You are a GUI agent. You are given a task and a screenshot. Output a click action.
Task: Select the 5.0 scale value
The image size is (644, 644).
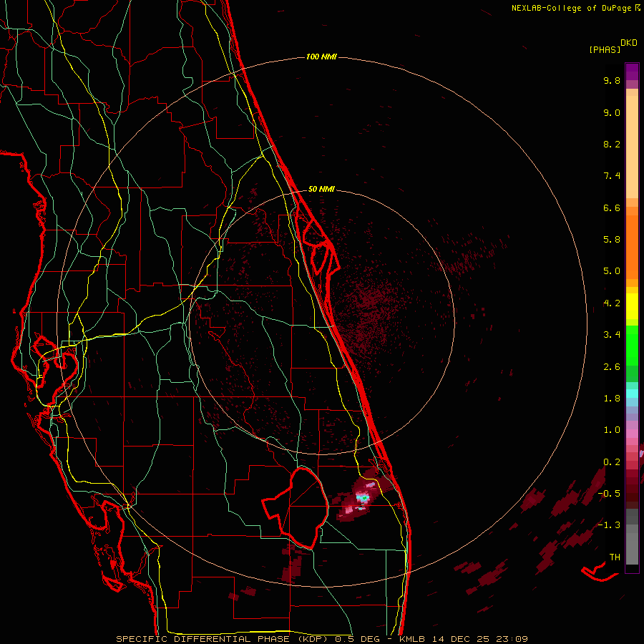tap(612, 271)
